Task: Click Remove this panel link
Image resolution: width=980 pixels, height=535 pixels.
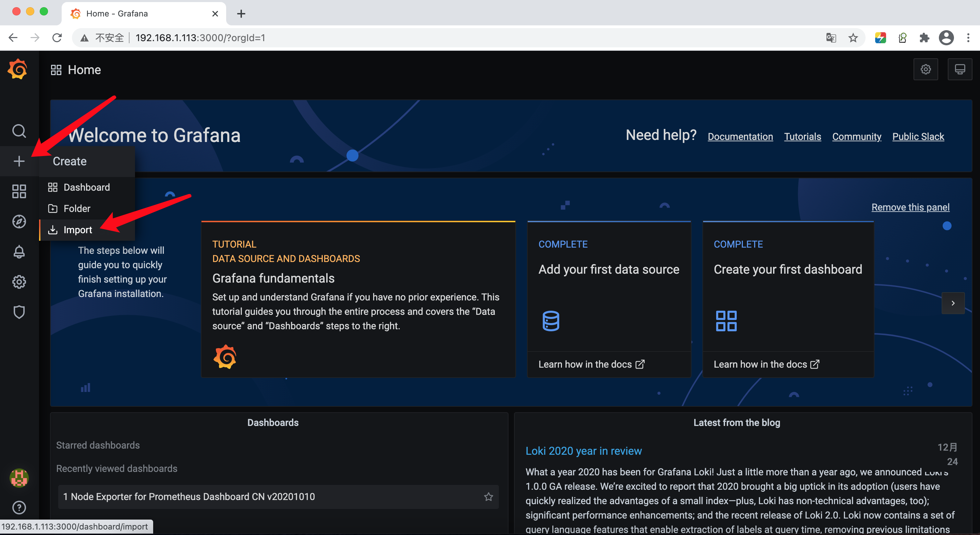Action: [x=910, y=207]
